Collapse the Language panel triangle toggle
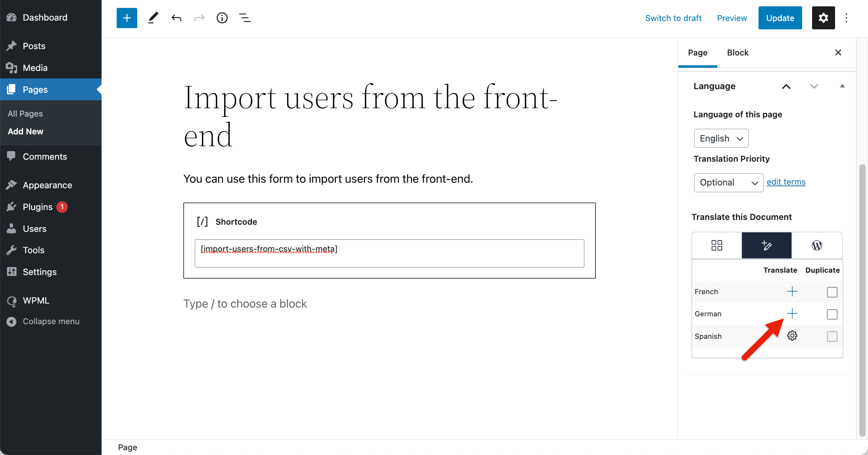Image resolution: width=868 pixels, height=455 pixels. pos(842,86)
